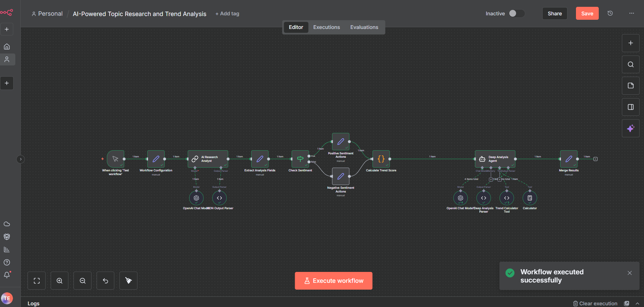Open workflow version history clock icon
644x307 pixels.
tap(610, 13)
